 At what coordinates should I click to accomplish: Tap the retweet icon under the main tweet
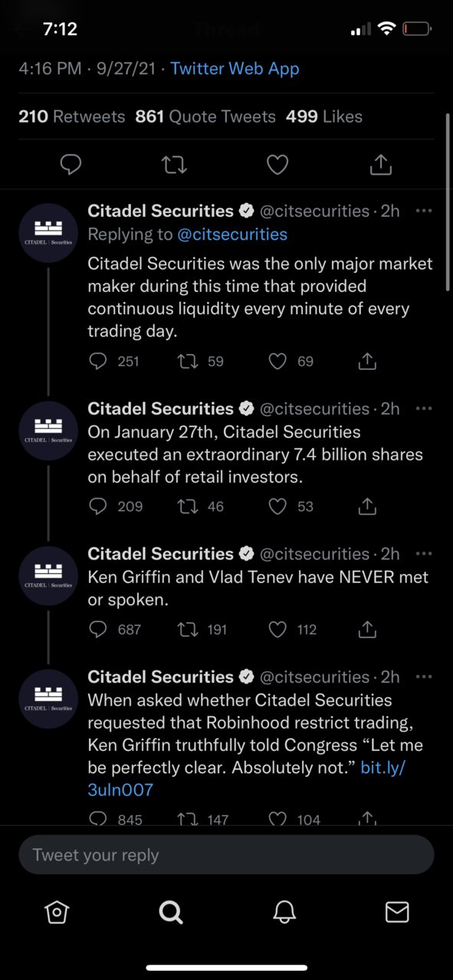point(175,164)
